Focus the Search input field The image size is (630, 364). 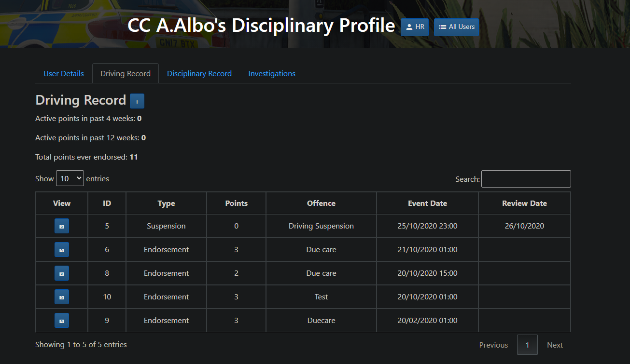tap(526, 179)
